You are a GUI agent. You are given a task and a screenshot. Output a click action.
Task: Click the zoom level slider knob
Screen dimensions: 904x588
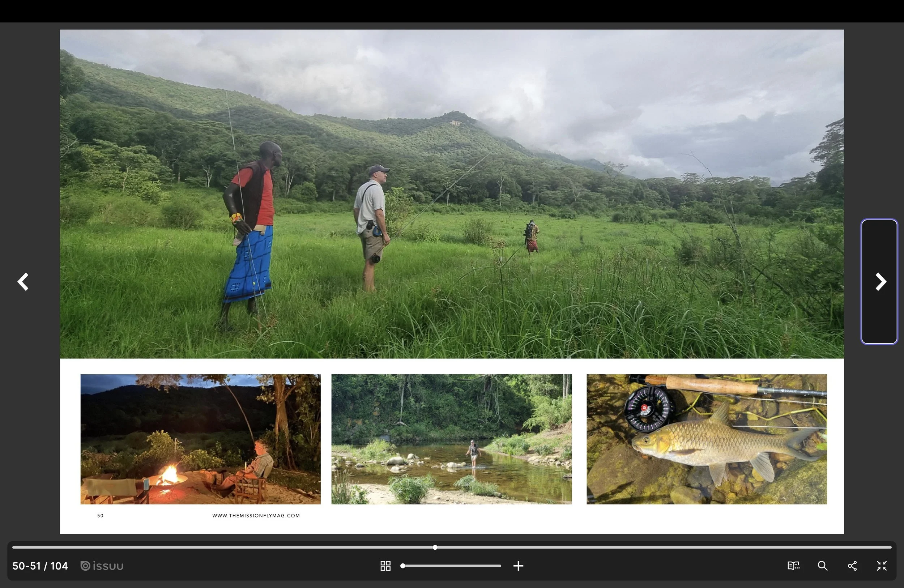[402, 566]
